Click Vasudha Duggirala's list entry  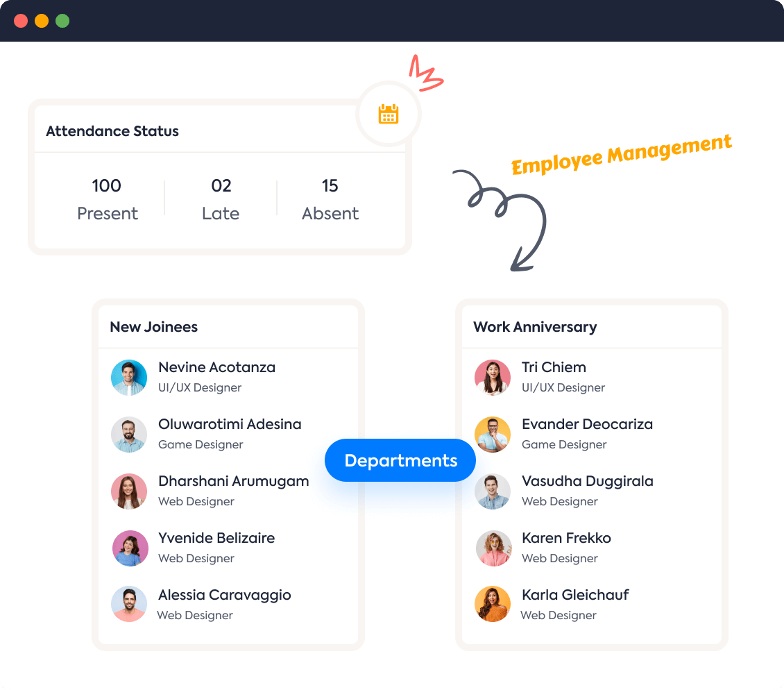pos(588,491)
